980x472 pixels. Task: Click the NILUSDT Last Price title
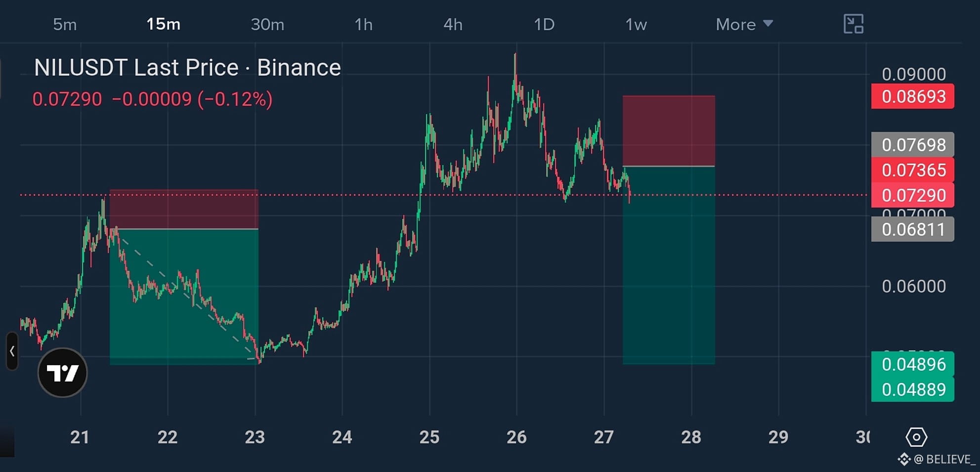click(187, 68)
